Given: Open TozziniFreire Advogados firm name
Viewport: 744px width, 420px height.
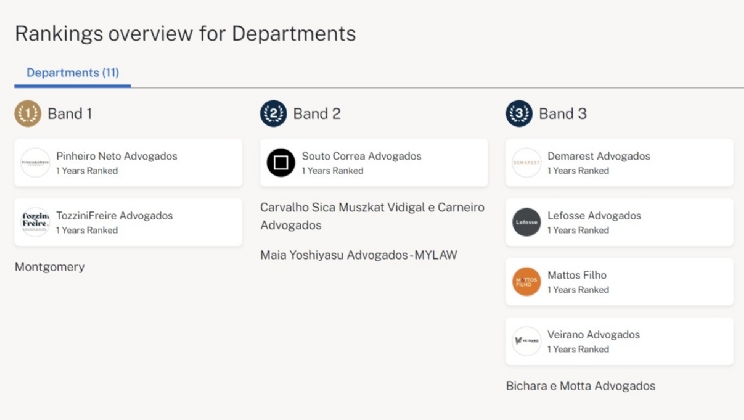Looking at the screenshot, I should [x=114, y=216].
